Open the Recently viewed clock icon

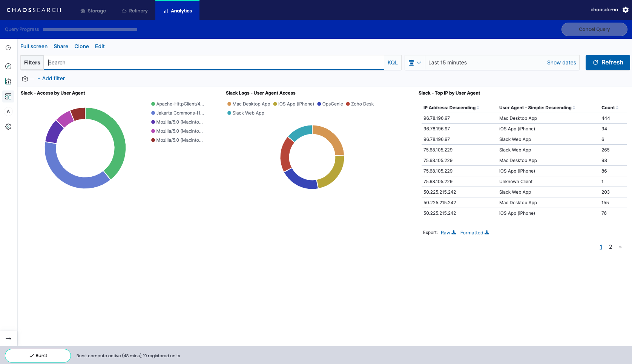[8, 48]
